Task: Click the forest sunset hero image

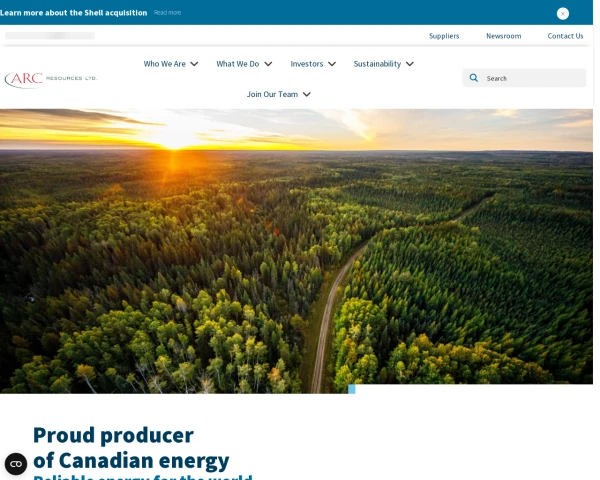Action: pos(296,251)
